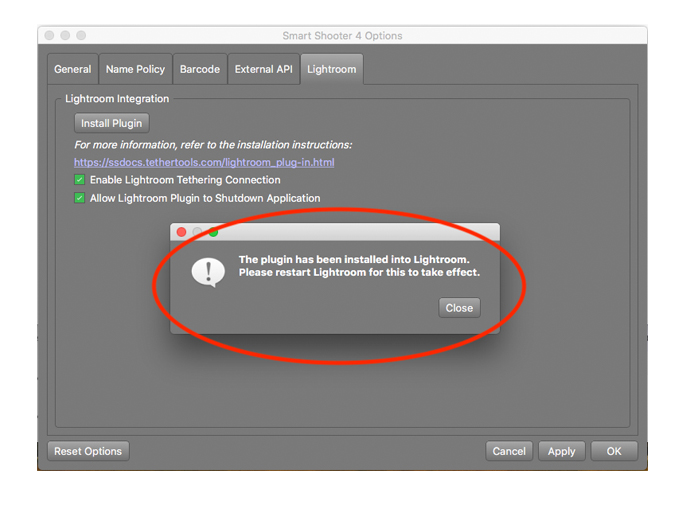Click the 'Lightroom Integration' group label
Screen dimensions: 686x524
coord(117,99)
